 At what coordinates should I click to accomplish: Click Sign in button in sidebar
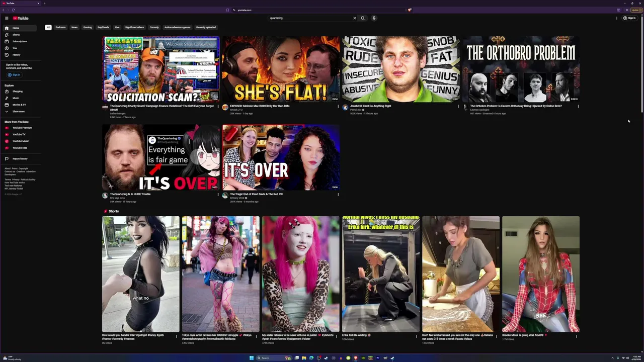[14, 75]
